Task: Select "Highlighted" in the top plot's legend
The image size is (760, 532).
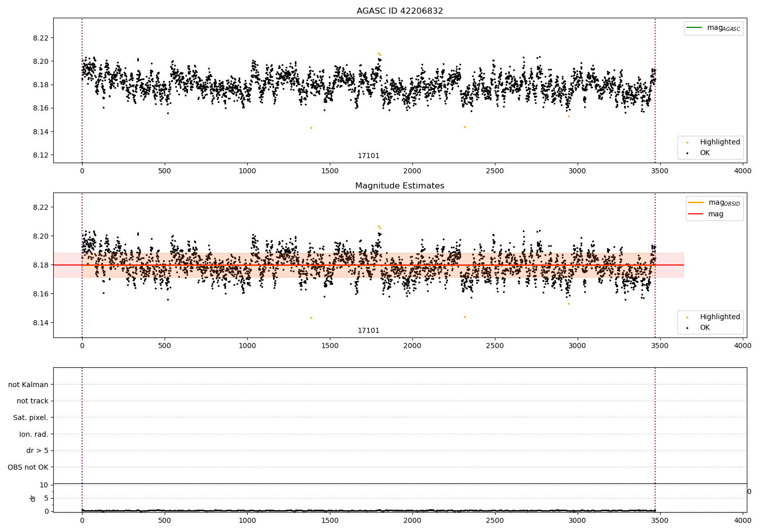Action: tap(720, 142)
